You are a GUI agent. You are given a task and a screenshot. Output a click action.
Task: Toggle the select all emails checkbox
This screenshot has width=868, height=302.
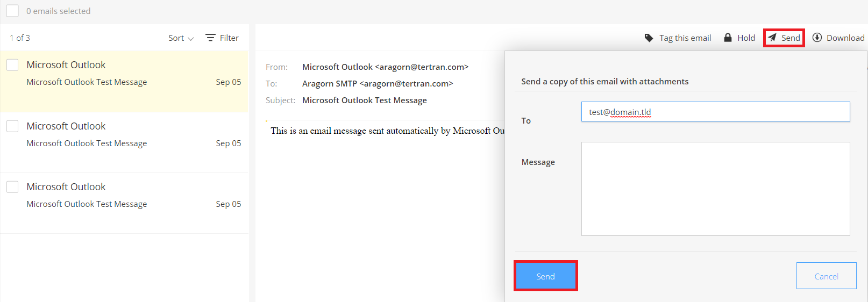[12, 11]
